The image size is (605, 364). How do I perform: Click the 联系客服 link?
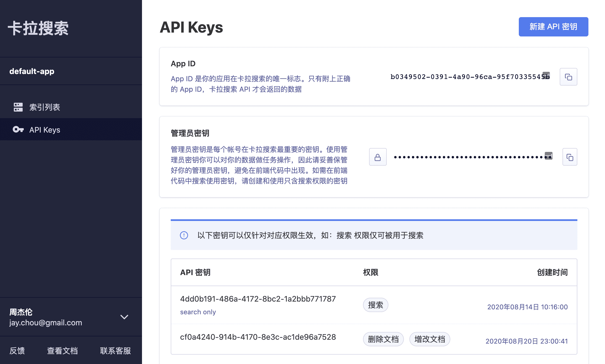pos(115,351)
